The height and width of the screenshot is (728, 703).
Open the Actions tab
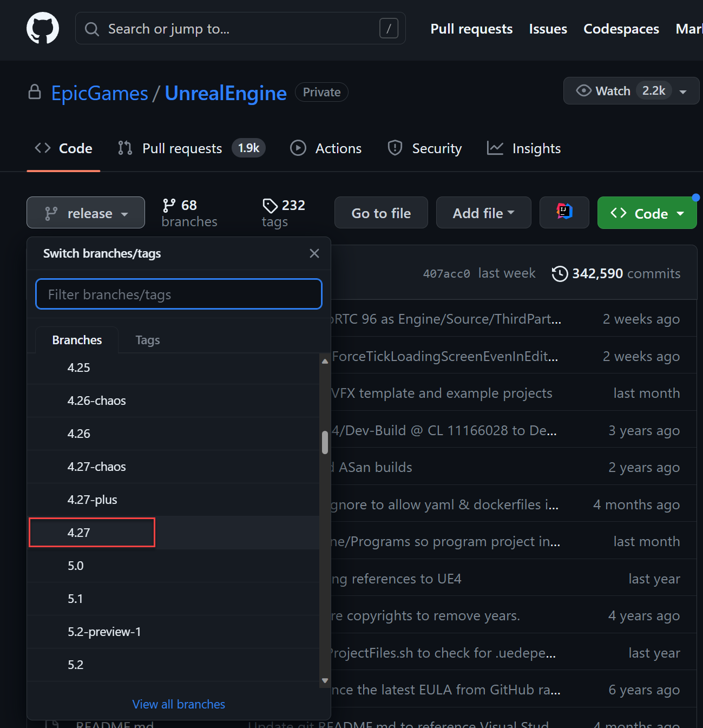click(326, 148)
